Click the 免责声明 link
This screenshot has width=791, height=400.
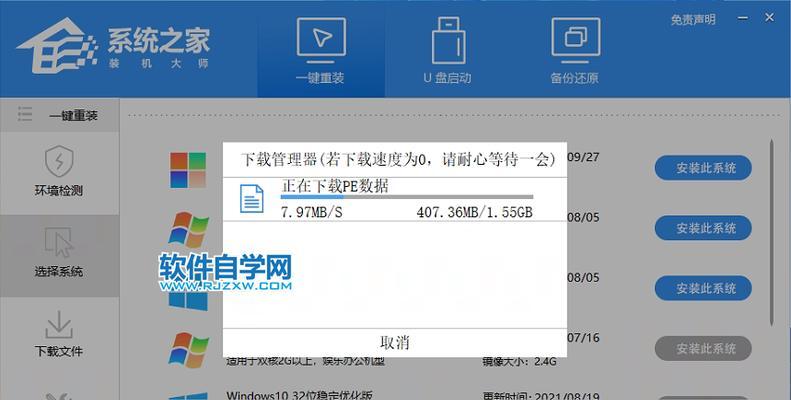click(693, 20)
